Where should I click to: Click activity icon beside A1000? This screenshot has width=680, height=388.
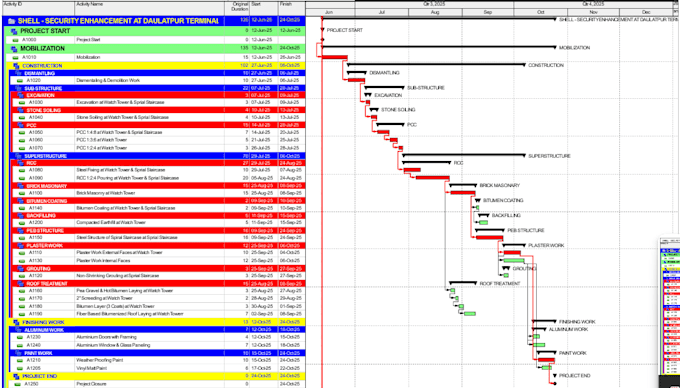(16, 40)
